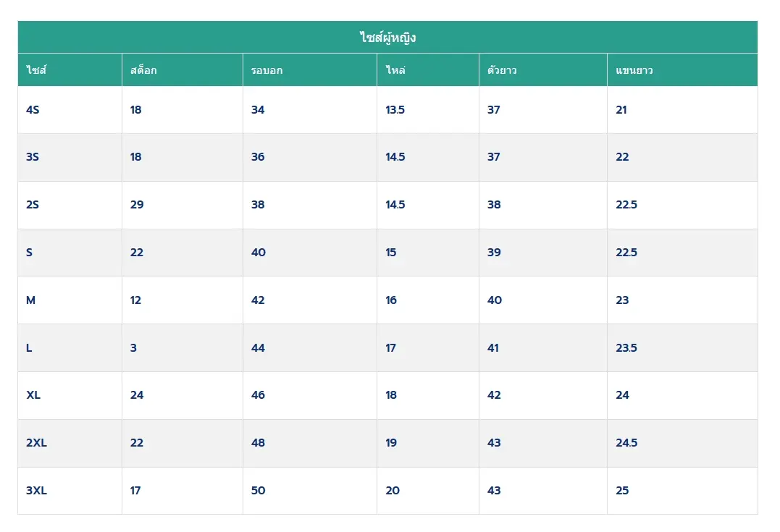Click chest value 50 in 3XL row
The image size is (780, 532).
pos(258,491)
